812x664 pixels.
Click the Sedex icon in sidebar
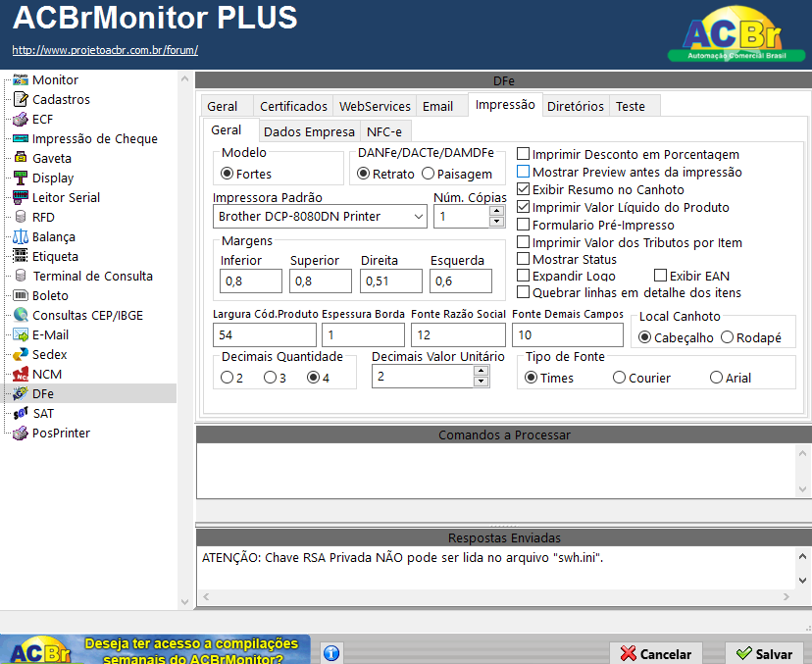(21, 354)
